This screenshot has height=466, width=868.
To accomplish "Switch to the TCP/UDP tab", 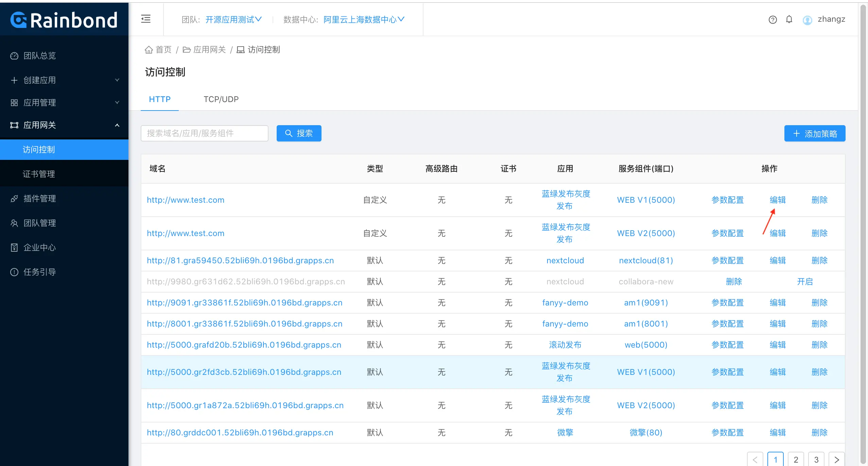I will pos(221,99).
